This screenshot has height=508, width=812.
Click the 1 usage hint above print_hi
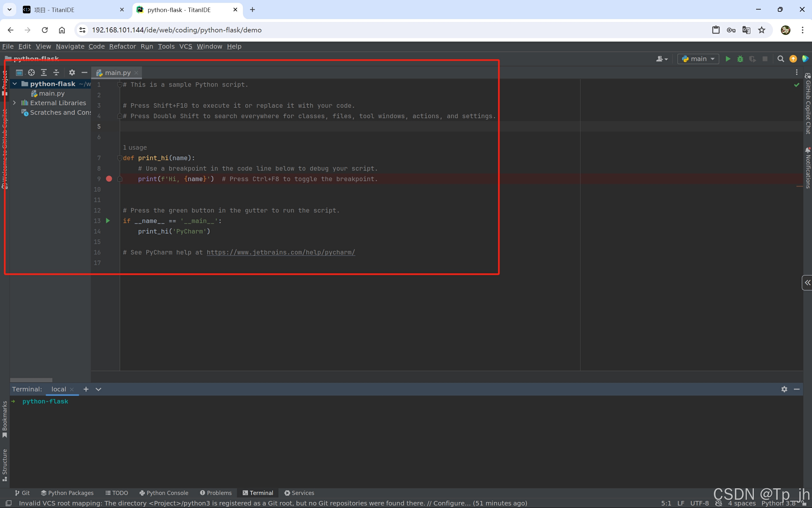[x=135, y=147]
